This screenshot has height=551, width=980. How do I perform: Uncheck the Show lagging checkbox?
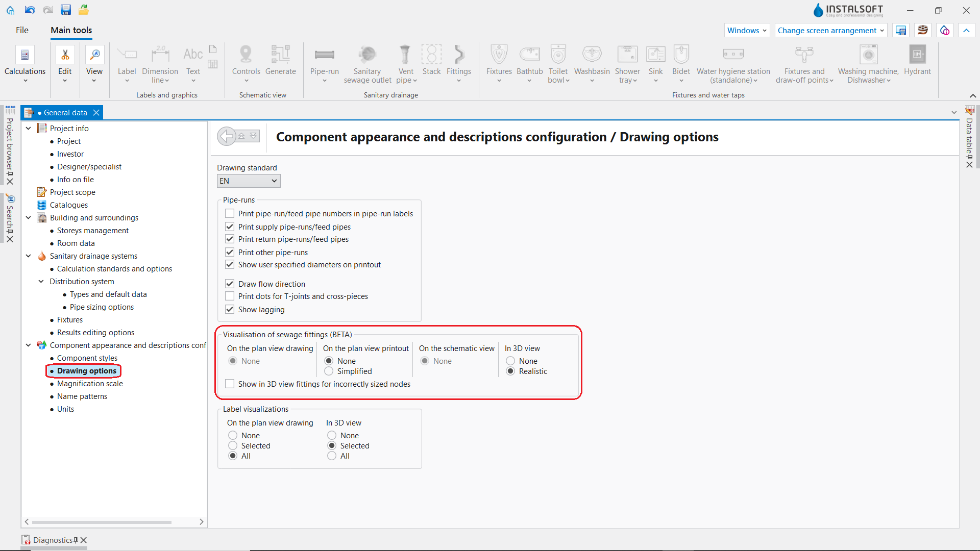pyautogui.click(x=230, y=310)
